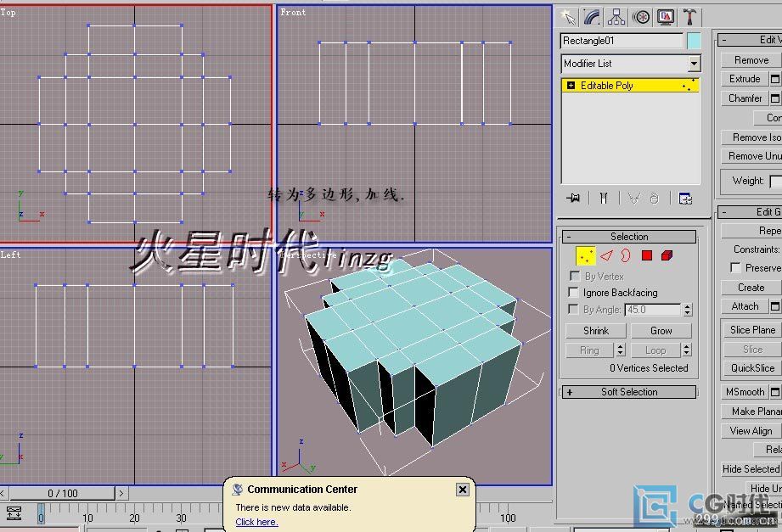Image resolution: width=782 pixels, height=532 pixels.
Task: Follow the 'Click here.' link
Action: tap(256, 522)
